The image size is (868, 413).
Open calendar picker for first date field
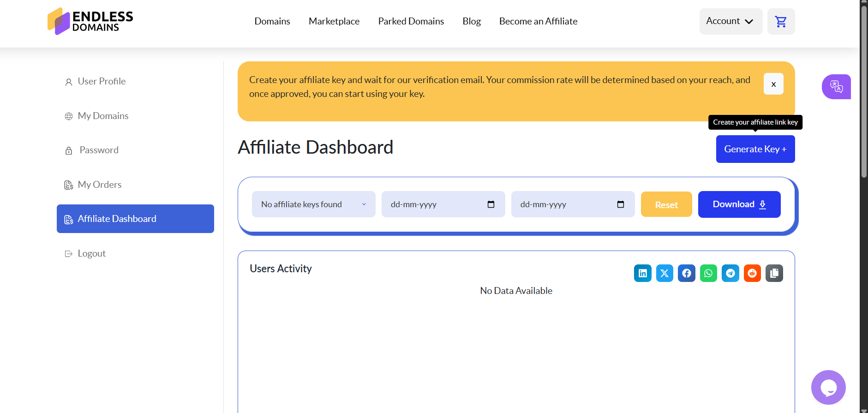pos(491,204)
